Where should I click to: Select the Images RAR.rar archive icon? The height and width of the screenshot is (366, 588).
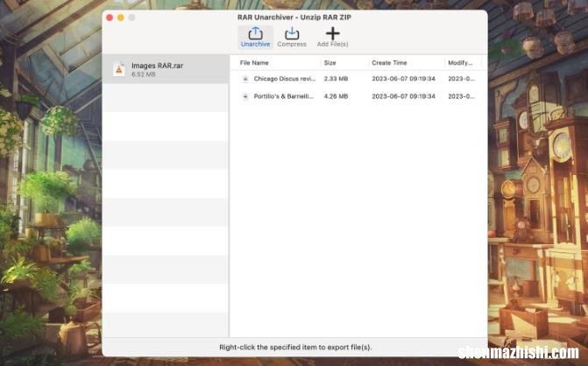(x=119, y=69)
